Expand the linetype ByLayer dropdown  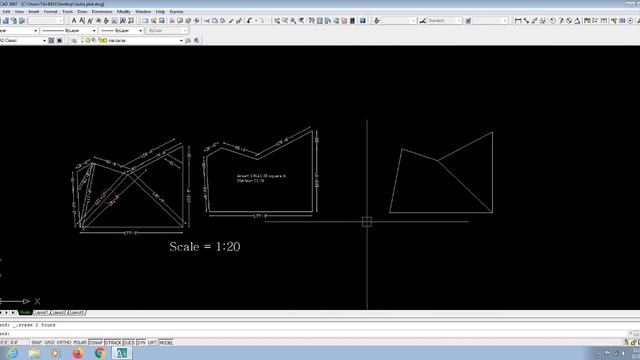point(94,31)
